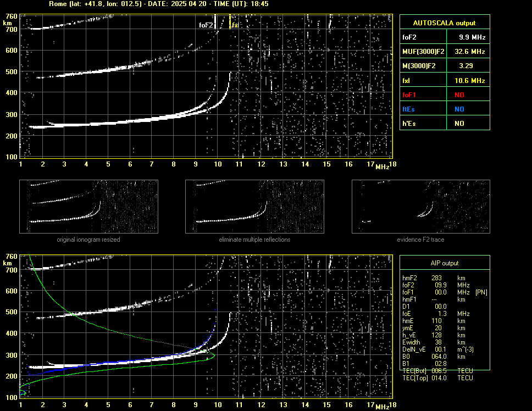Click the AIP foF2 value "09.9"
The width and height of the screenshot is (532, 411).
[x=441, y=285]
